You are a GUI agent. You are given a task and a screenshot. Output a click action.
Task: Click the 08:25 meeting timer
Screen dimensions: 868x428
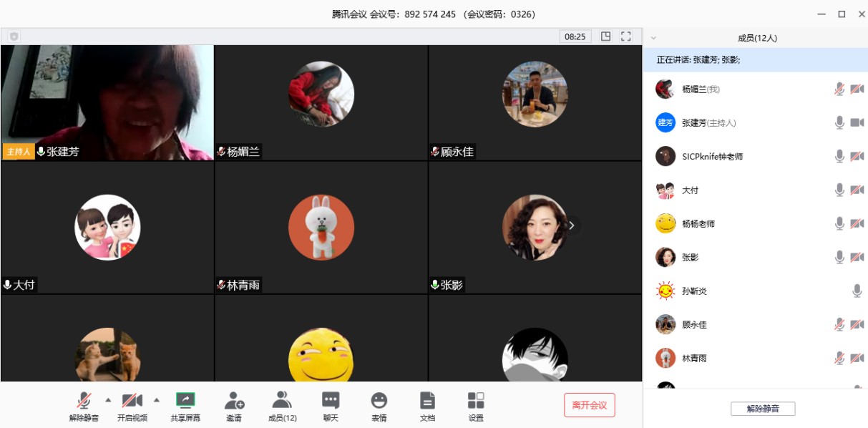point(575,37)
